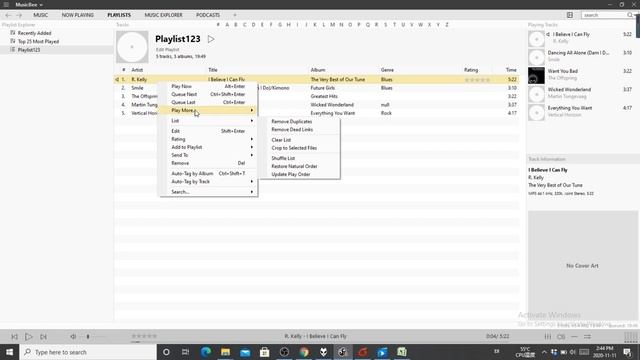Play Playlist123 using header play triangle
Image resolution: width=640 pixels, height=360 pixels.
click(211, 39)
